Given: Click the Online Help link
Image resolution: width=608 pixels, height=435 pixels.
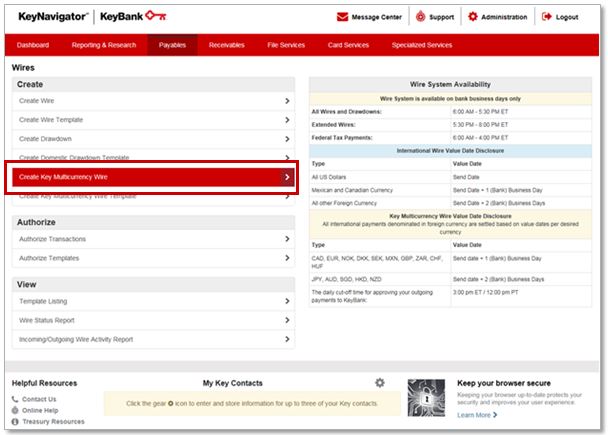Looking at the screenshot, I should point(40,410).
